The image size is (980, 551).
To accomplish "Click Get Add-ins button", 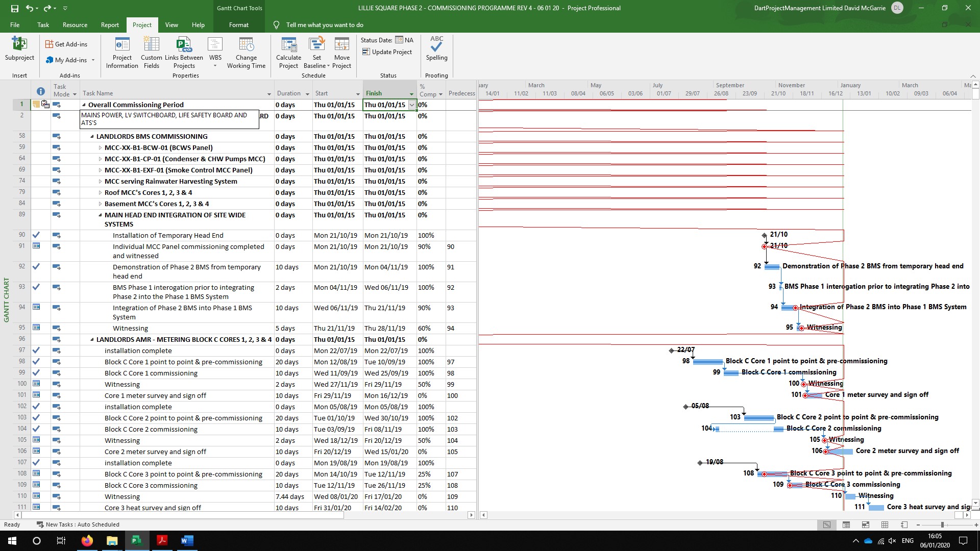I will pyautogui.click(x=66, y=44).
